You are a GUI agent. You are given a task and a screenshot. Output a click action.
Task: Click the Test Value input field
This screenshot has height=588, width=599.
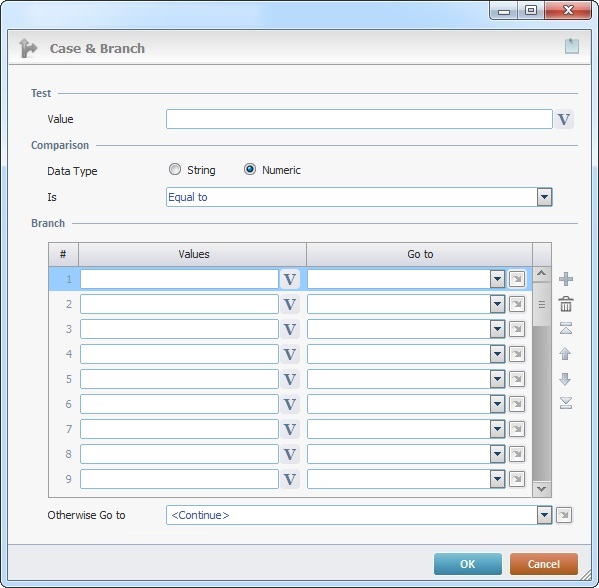(x=359, y=119)
